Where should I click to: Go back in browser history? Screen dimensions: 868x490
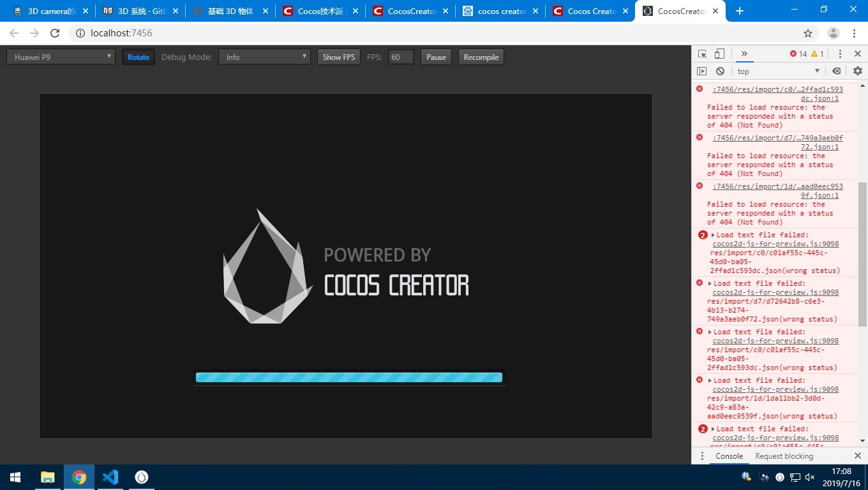pos(14,33)
